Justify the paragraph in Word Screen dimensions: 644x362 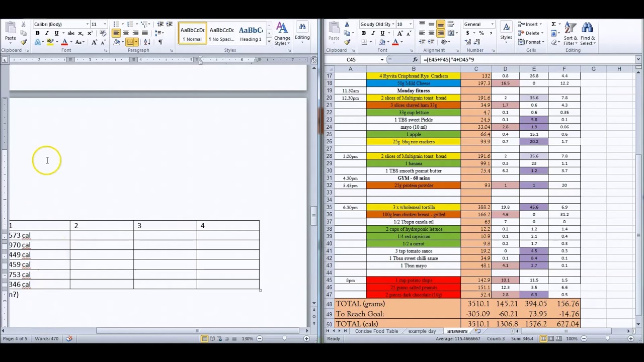(x=145, y=33)
